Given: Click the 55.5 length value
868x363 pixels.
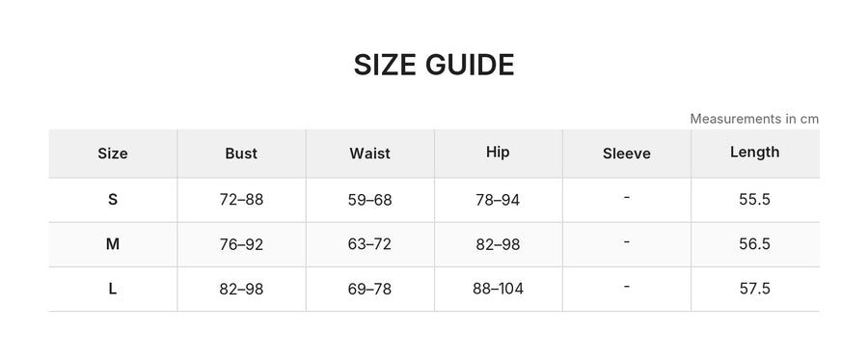Looking at the screenshot, I should pyautogui.click(x=754, y=200).
